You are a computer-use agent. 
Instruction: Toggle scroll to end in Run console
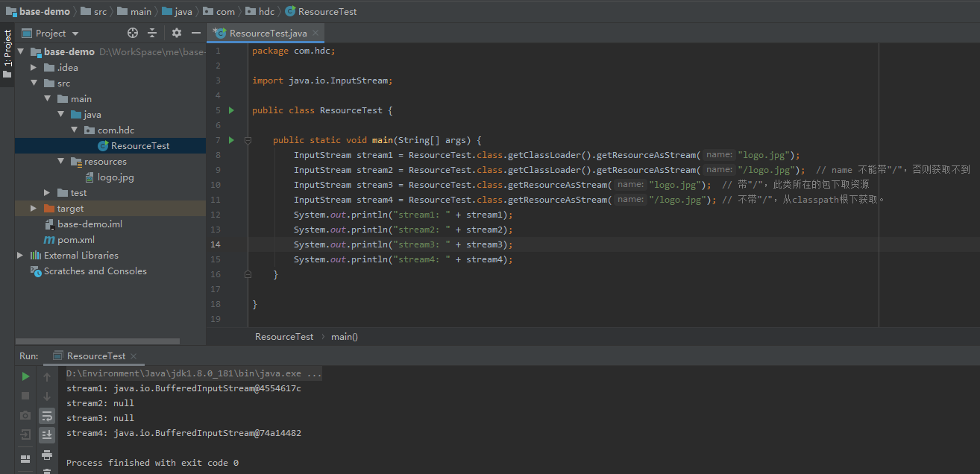tap(47, 435)
